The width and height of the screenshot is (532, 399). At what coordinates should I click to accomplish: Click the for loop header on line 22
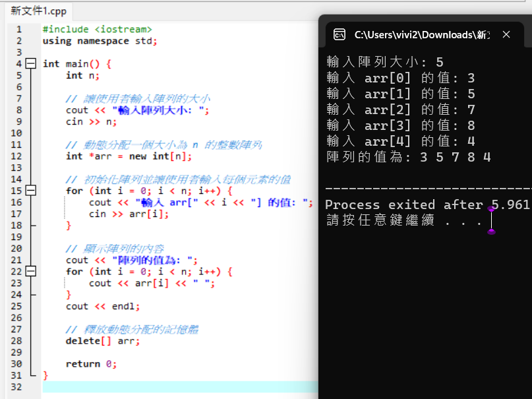pos(149,272)
